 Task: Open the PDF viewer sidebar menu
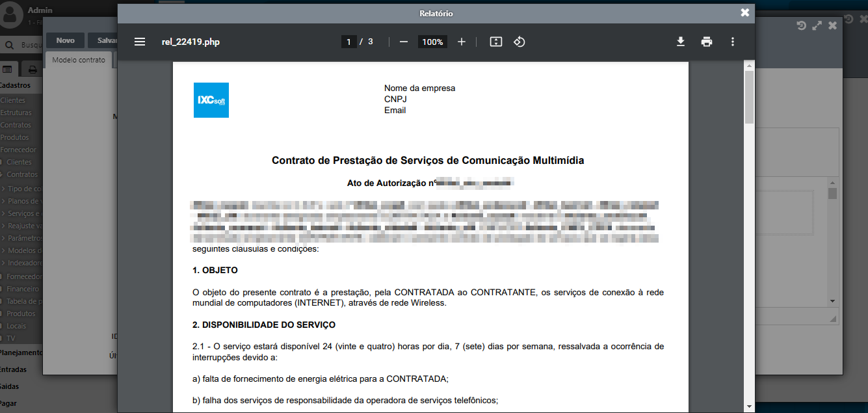coord(140,42)
